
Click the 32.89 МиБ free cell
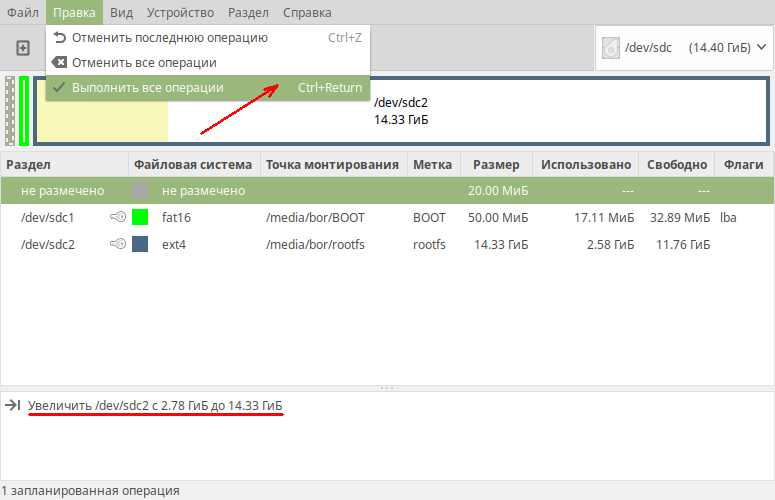(x=680, y=217)
